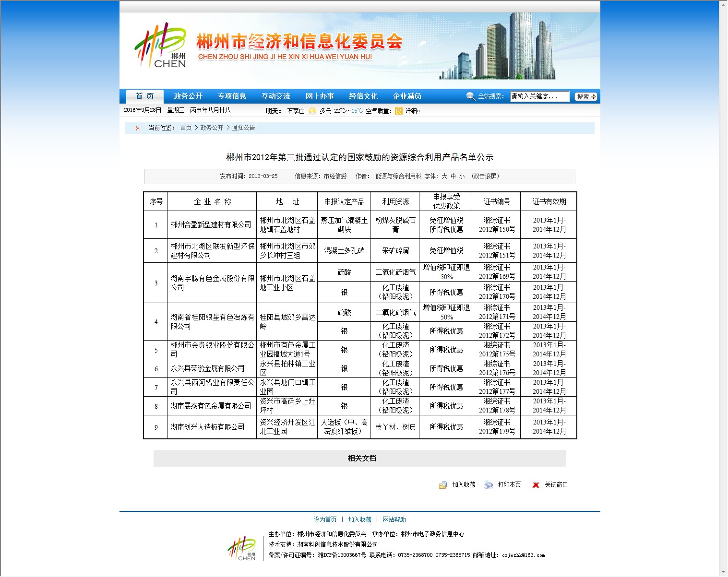This screenshot has height=577, width=728.
Task: Click the footer 加入收藏 link
Action: click(x=360, y=520)
